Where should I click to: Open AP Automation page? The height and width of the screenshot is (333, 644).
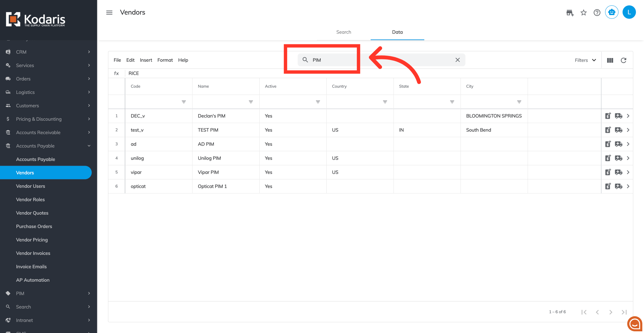tap(33, 280)
